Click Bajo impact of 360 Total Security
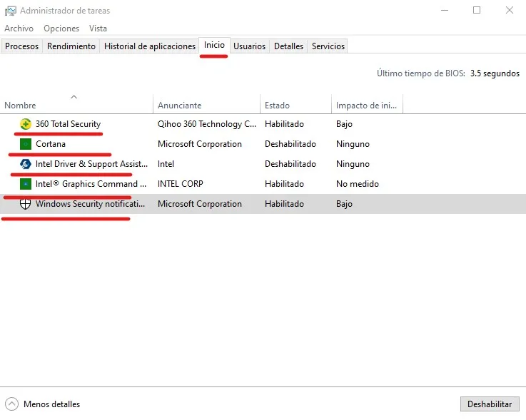This screenshot has height=420, width=526. click(x=344, y=124)
